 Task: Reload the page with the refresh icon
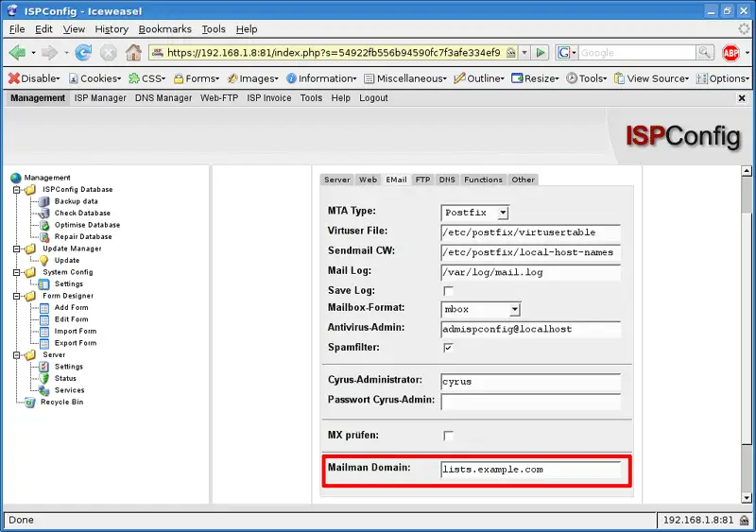click(x=83, y=53)
